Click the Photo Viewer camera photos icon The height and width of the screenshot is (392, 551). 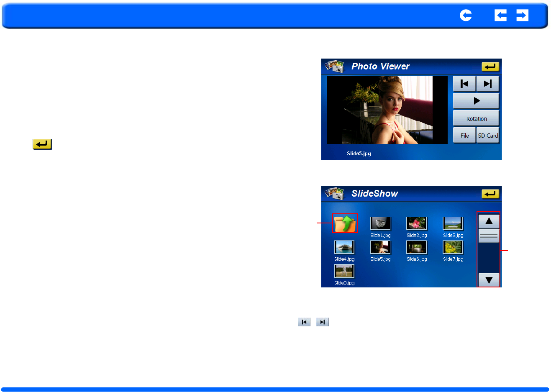tap(334, 66)
